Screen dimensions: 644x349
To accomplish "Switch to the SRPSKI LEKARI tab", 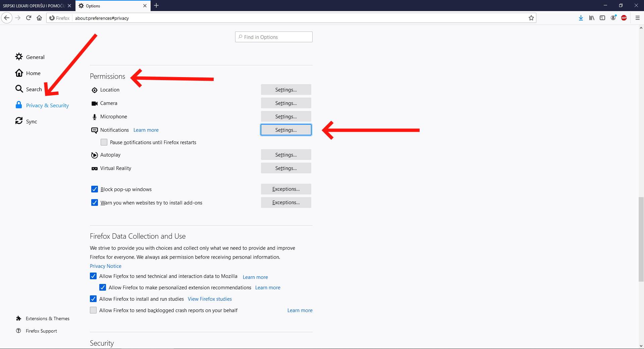I will (34, 6).
